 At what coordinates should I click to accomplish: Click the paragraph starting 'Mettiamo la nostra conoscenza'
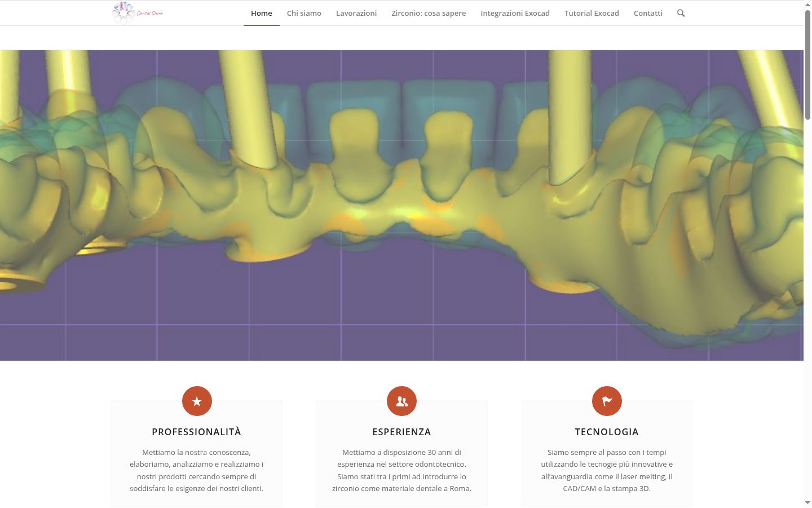pyautogui.click(x=196, y=470)
